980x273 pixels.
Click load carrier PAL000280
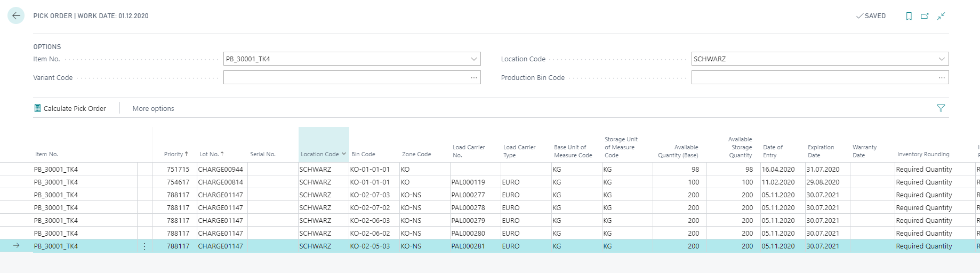tap(468, 234)
